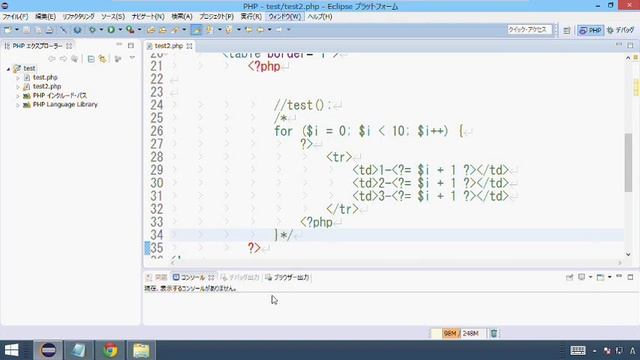Maximize the editor area
Viewport: 640px width, 360px height.
[630, 45]
